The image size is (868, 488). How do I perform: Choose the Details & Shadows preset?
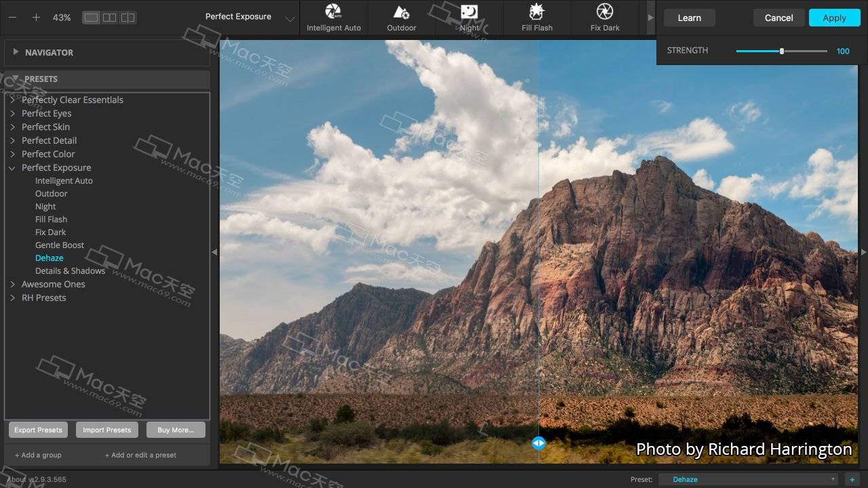coord(70,271)
